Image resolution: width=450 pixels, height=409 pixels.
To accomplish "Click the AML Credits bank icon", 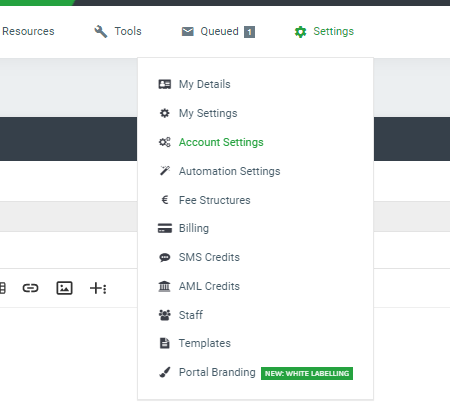I will coord(164,286).
